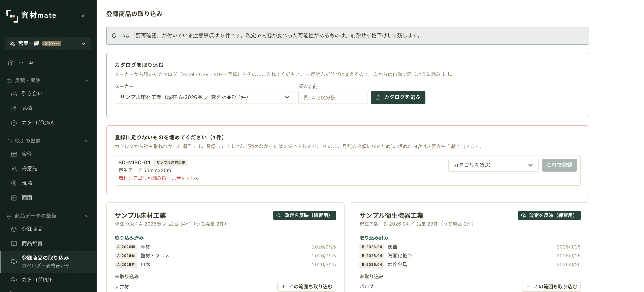Click 改定を反映 for サンプル床材工業

point(304,215)
